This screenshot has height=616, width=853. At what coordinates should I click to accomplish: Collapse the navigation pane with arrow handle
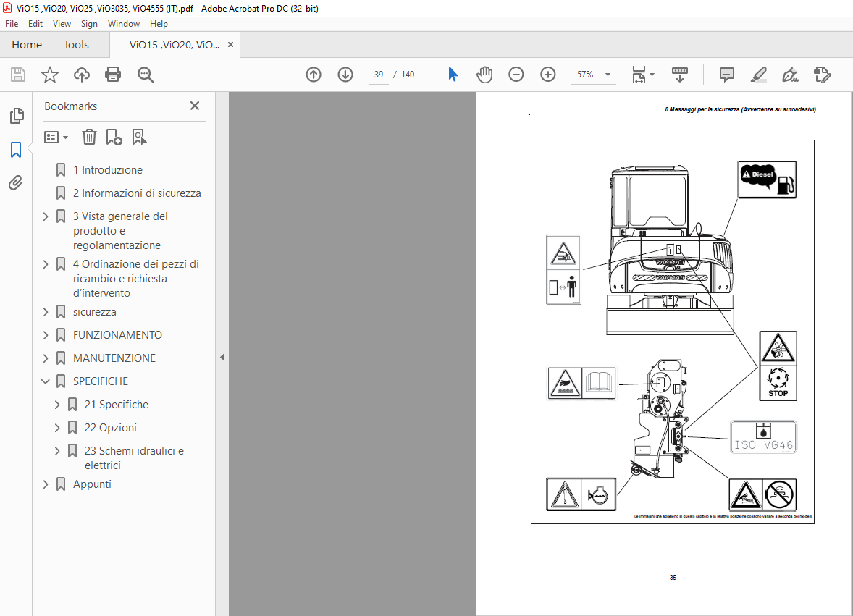[222, 357]
